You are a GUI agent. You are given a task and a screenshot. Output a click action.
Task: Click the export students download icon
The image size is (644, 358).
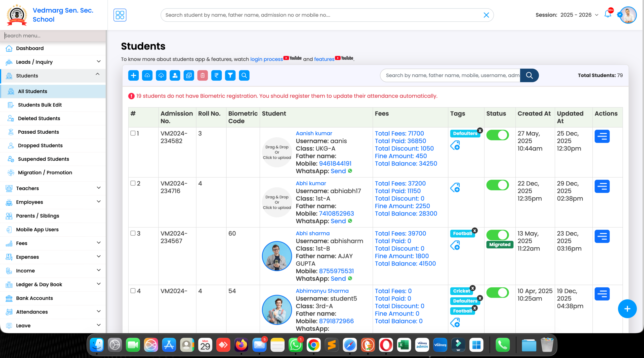tap(161, 75)
